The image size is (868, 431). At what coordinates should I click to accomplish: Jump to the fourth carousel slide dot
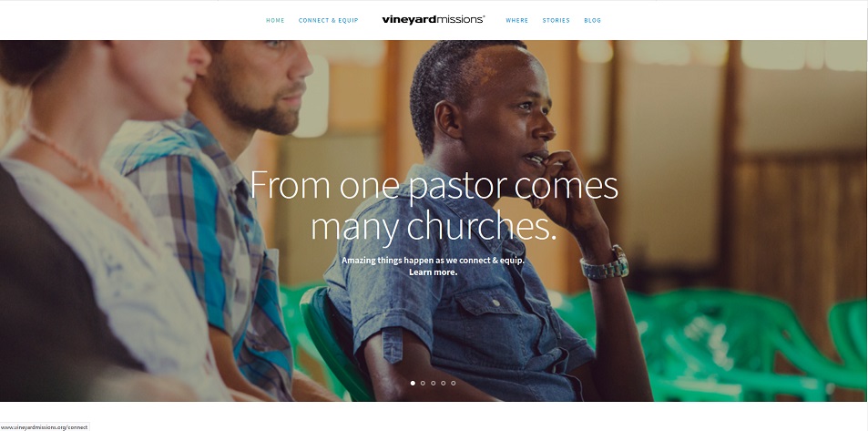tap(443, 383)
